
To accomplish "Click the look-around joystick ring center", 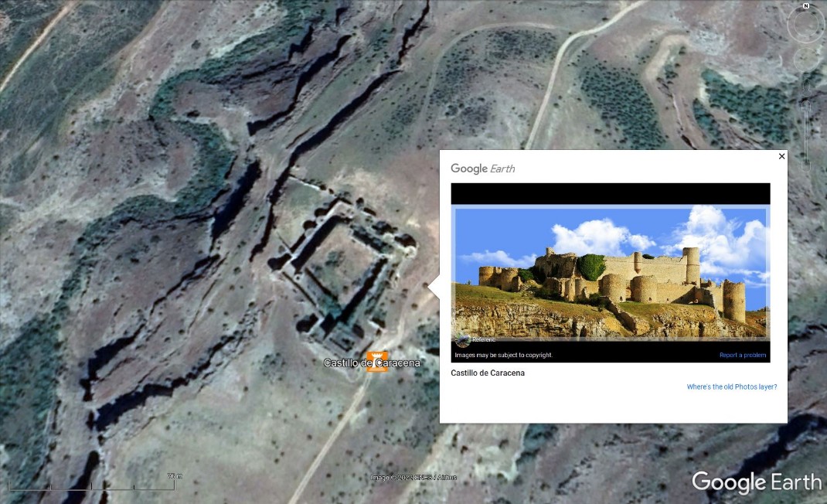I will pyautogui.click(x=805, y=25).
